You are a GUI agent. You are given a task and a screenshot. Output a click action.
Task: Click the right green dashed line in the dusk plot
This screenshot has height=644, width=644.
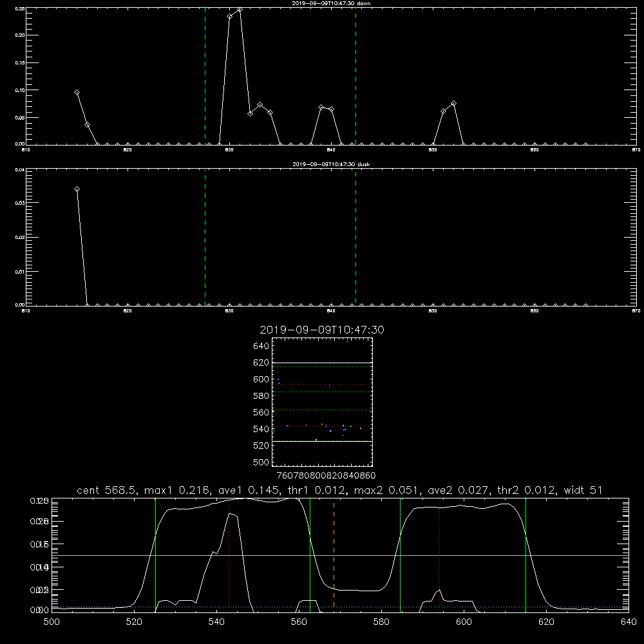[x=355, y=237]
